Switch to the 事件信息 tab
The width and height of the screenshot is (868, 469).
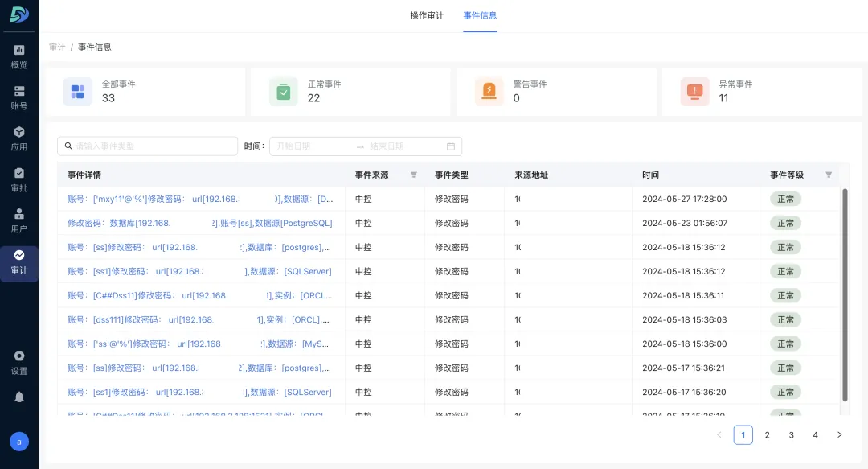pos(480,14)
